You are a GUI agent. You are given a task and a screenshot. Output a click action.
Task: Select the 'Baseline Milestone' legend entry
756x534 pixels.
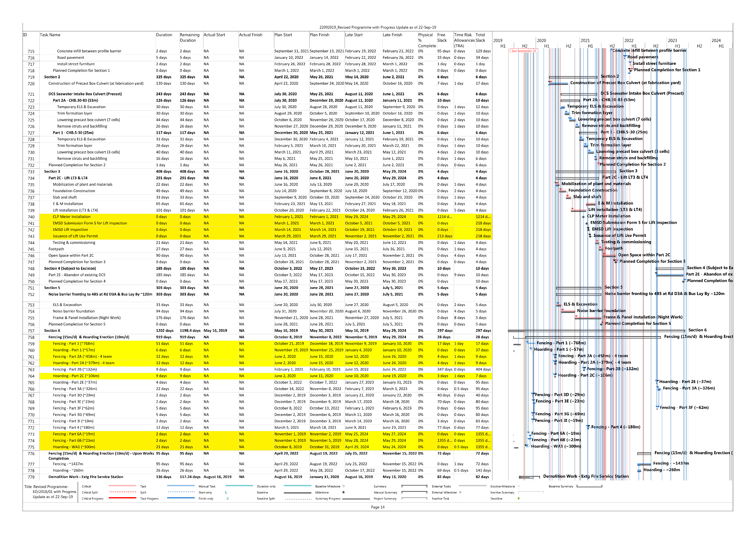click(x=328, y=487)
